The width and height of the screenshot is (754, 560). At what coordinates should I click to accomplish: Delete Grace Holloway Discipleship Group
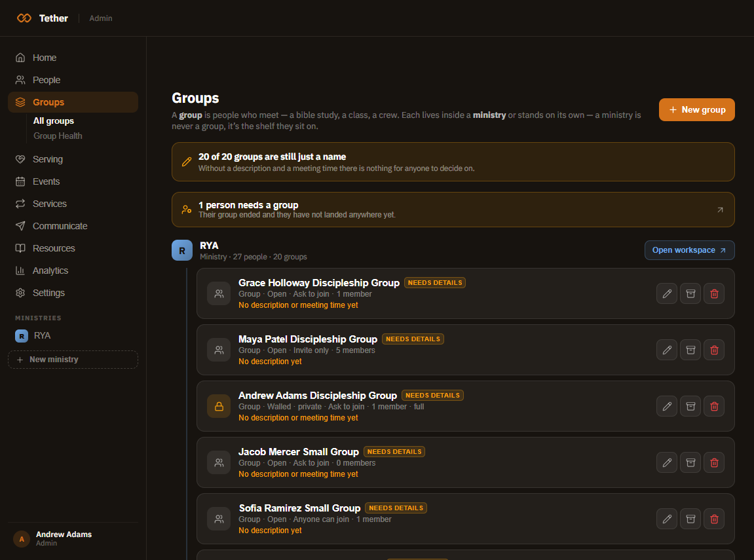click(714, 293)
